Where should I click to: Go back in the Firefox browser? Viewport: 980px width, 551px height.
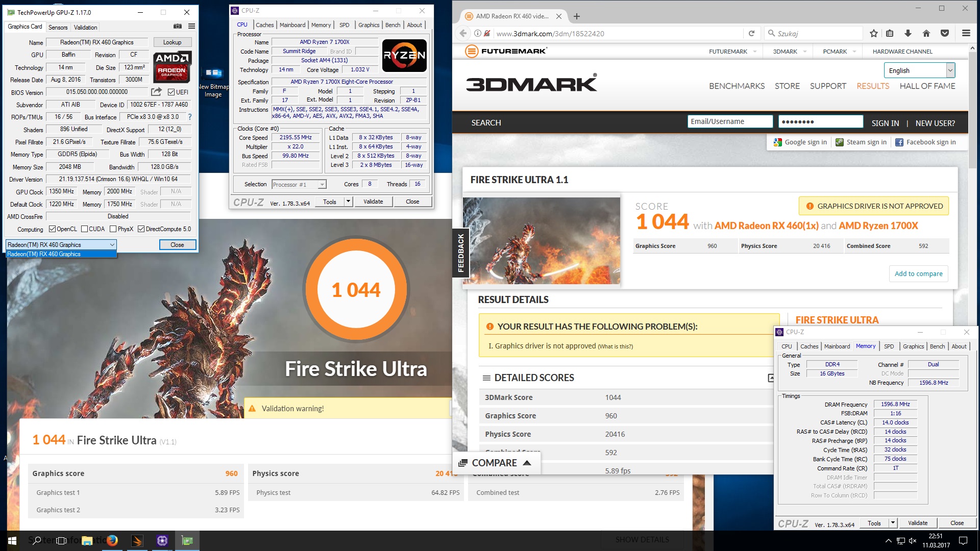[463, 33]
